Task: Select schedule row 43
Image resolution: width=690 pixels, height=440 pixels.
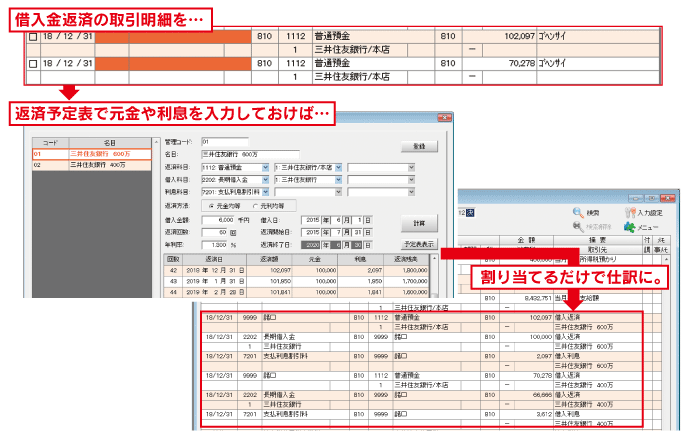Action: (297, 281)
